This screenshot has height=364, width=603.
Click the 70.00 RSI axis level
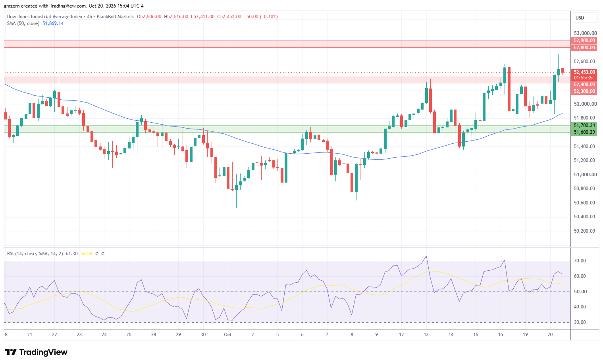click(580, 261)
